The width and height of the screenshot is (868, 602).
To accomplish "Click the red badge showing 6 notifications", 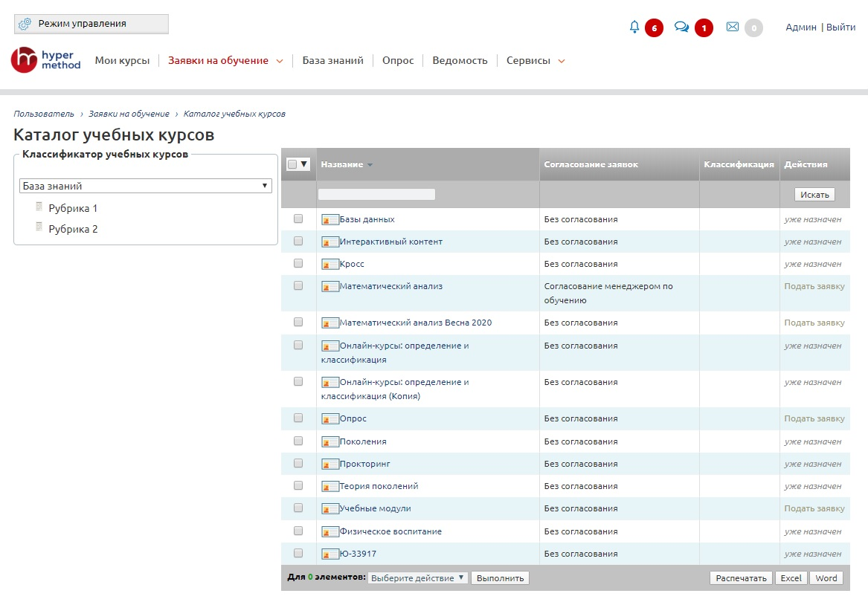I will (654, 27).
